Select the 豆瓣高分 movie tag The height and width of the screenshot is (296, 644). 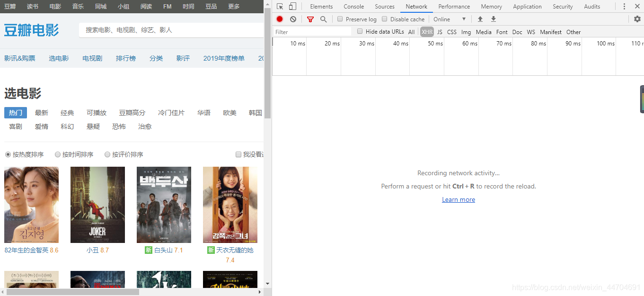[132, 113]
